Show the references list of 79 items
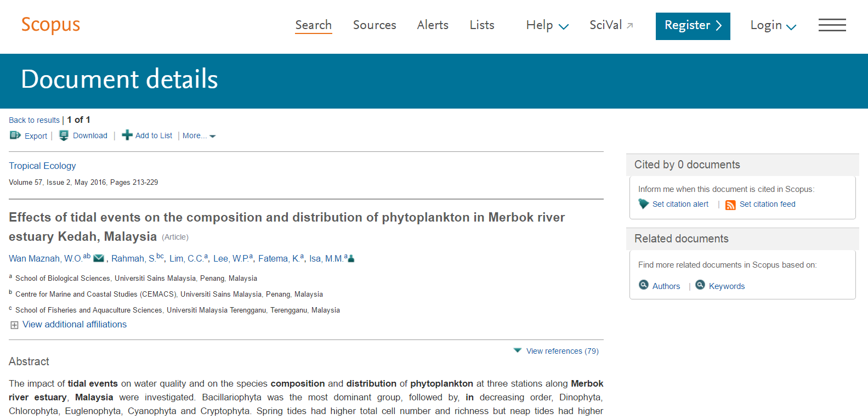 click(562, 351)
